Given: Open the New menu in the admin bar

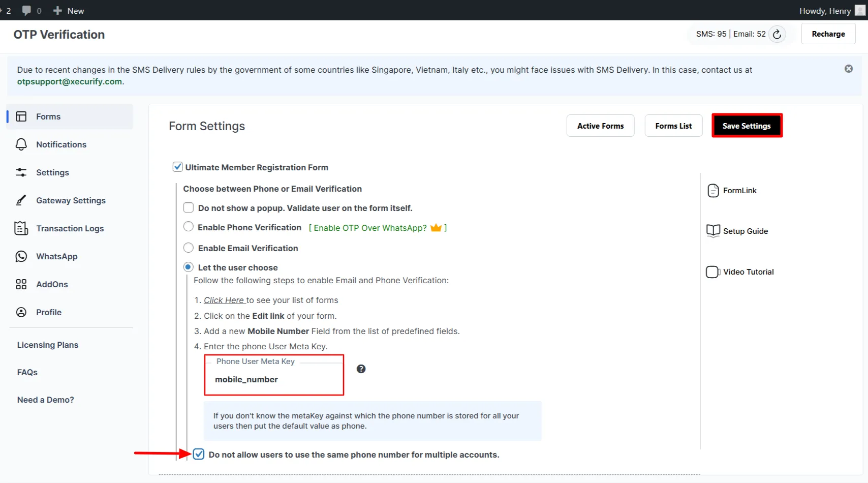Looking at the screenshot, I should click(68, 10).
